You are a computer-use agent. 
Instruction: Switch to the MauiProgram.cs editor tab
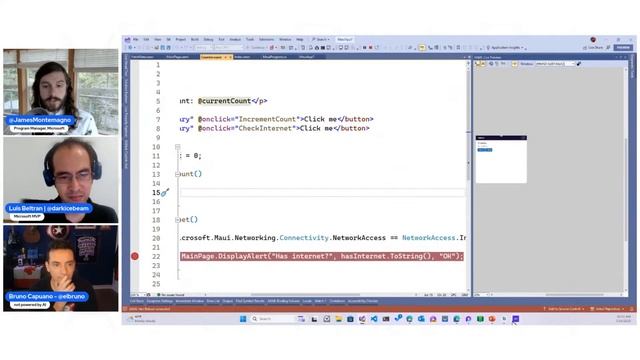click(275, 57)
